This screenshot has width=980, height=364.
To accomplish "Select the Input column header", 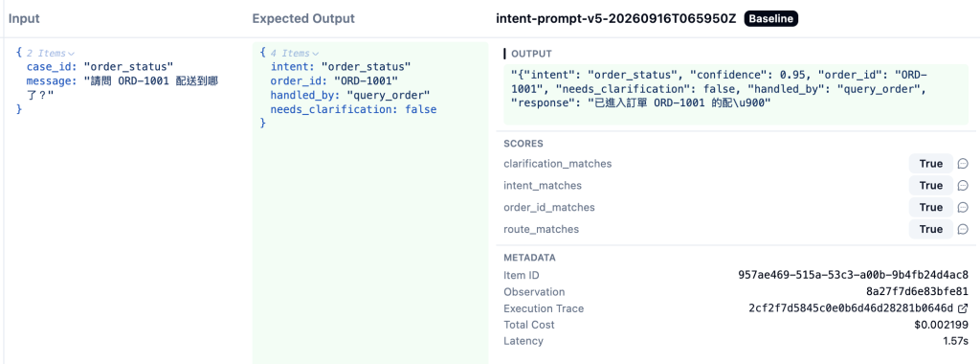I will (x=24, y=19).
